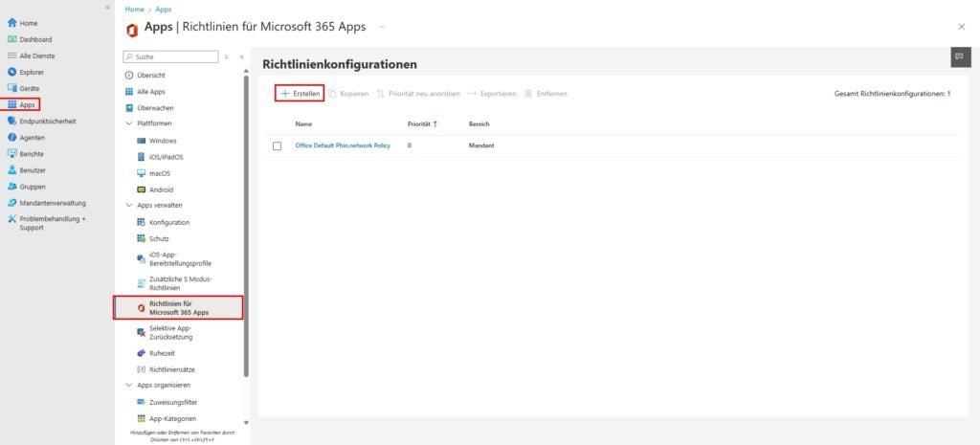Click the Windows platform icon
The width and height of the screenshot is (980, 445).
coord(141,141)
